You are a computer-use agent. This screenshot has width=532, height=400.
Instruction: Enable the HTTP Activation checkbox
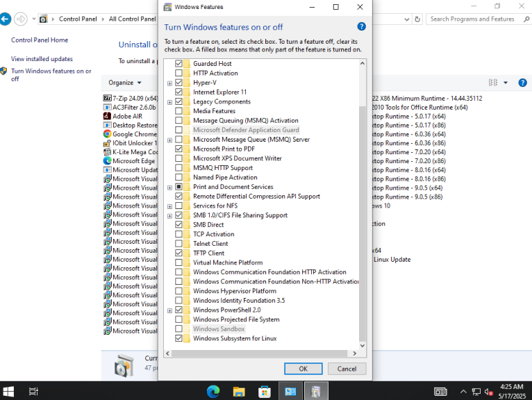pyautogui.click(x=178, y=73)
